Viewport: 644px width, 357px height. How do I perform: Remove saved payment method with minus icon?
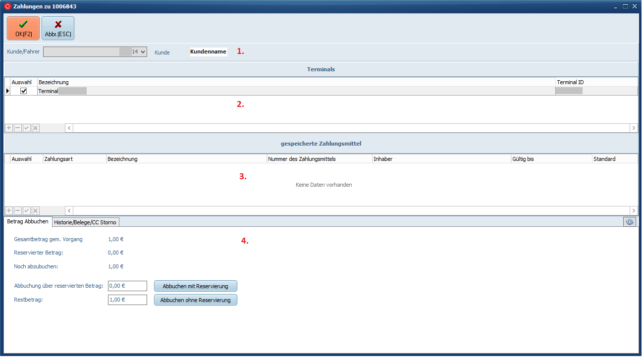(x=17, y=211)
